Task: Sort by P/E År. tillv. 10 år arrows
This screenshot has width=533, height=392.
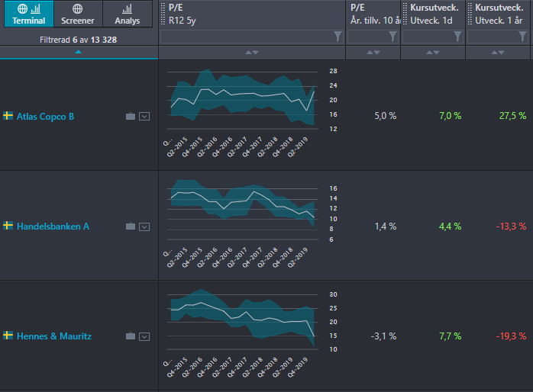Action: (373, 53)
